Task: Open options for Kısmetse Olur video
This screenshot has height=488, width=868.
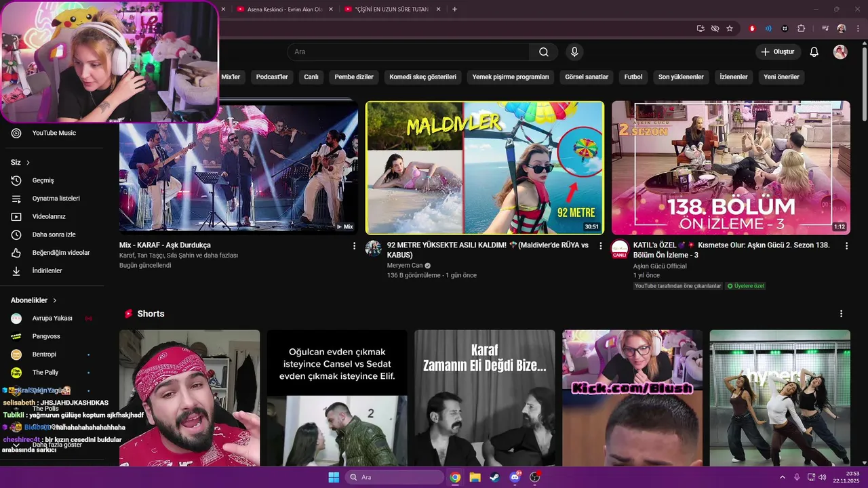Action: [846, 246]
